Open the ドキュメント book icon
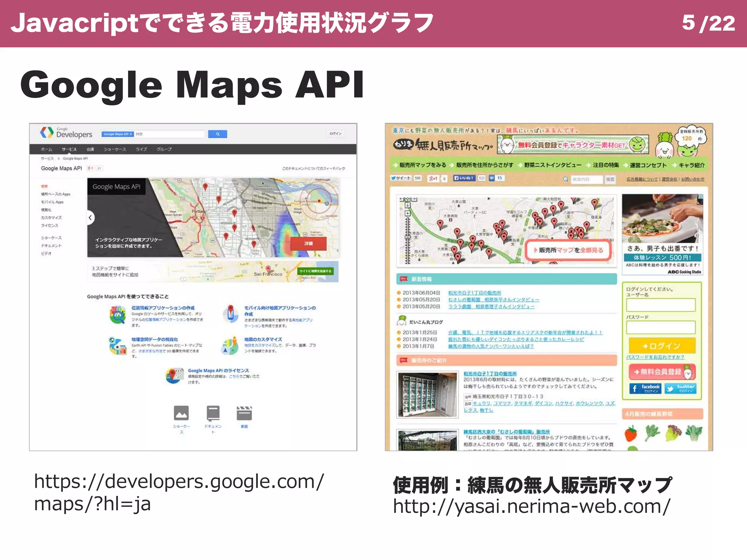747x560 pixels. tap(213, 413)
